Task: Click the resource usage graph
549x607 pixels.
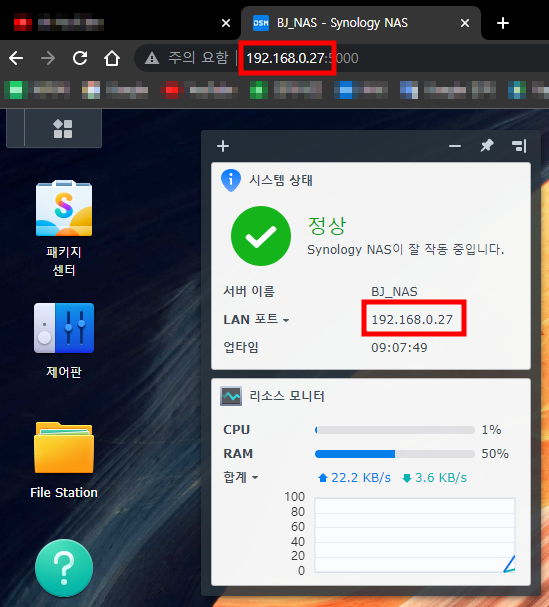Action: [x=415, y=535]
